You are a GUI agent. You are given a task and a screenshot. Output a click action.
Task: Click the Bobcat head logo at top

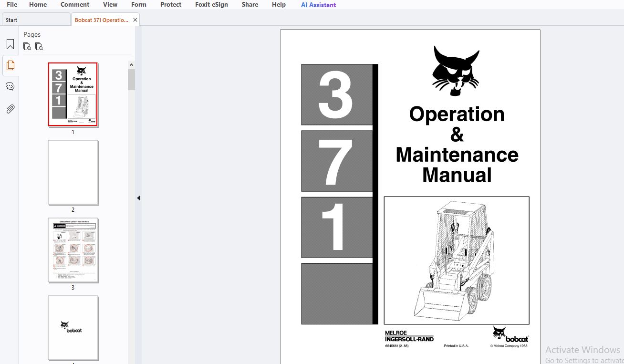click(x=456, y=71)
